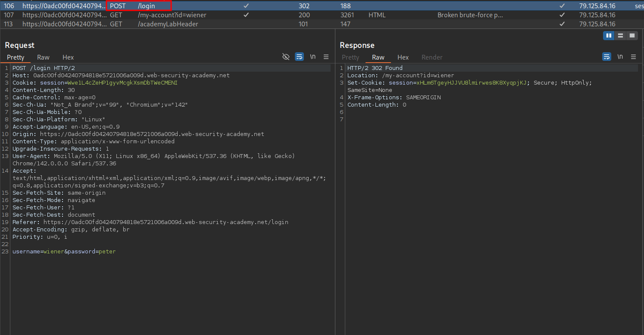Click the Location header line in Response

point(400,76)
